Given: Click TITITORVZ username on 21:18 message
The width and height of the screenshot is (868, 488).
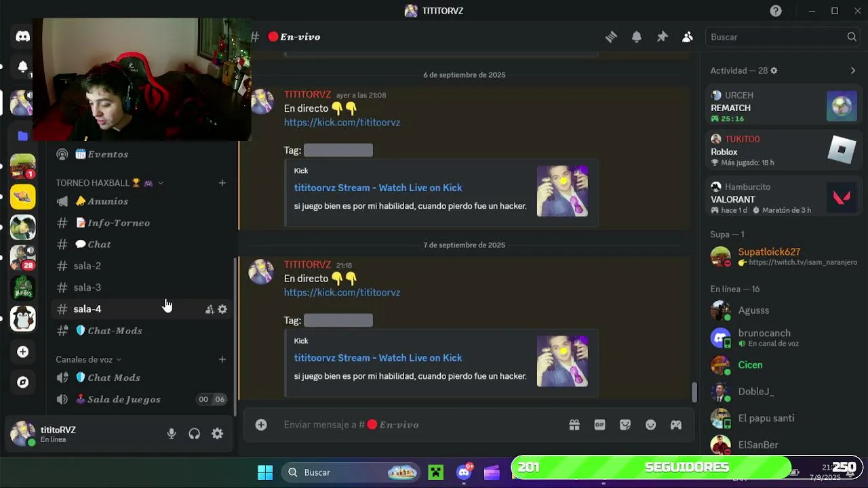Looking at the screenshot, I should click(307, 265).
